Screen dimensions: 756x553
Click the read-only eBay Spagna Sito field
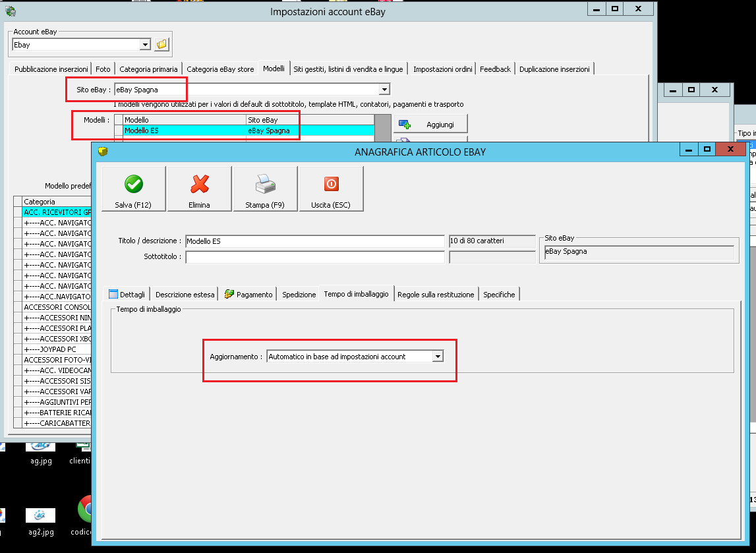click(639, 252)
